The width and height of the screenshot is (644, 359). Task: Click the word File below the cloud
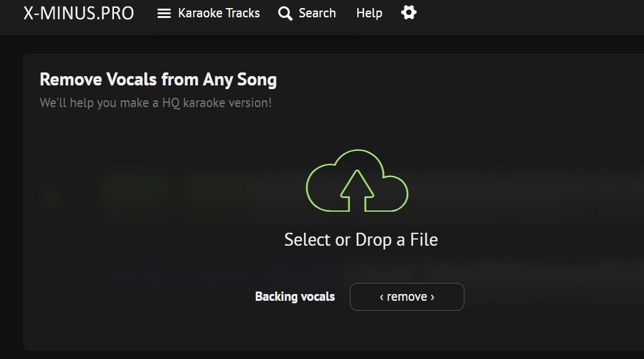(x=424, y=240)
